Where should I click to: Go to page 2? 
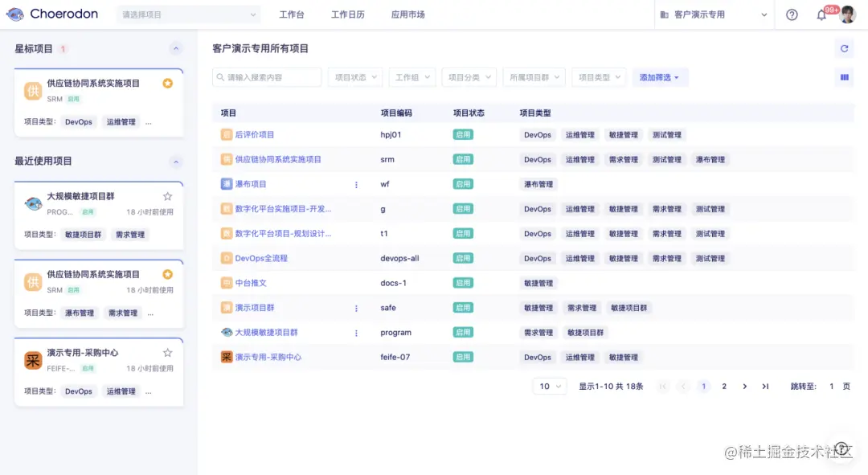tap(724, 387)
